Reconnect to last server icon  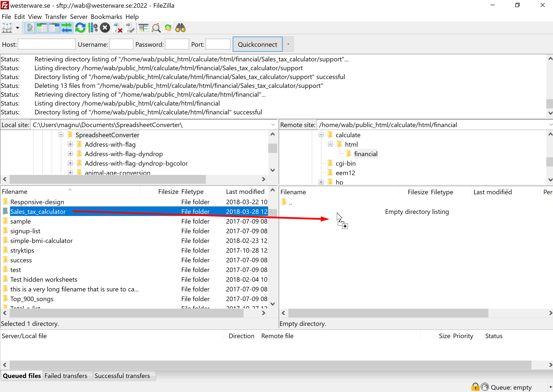pos(130,28)
